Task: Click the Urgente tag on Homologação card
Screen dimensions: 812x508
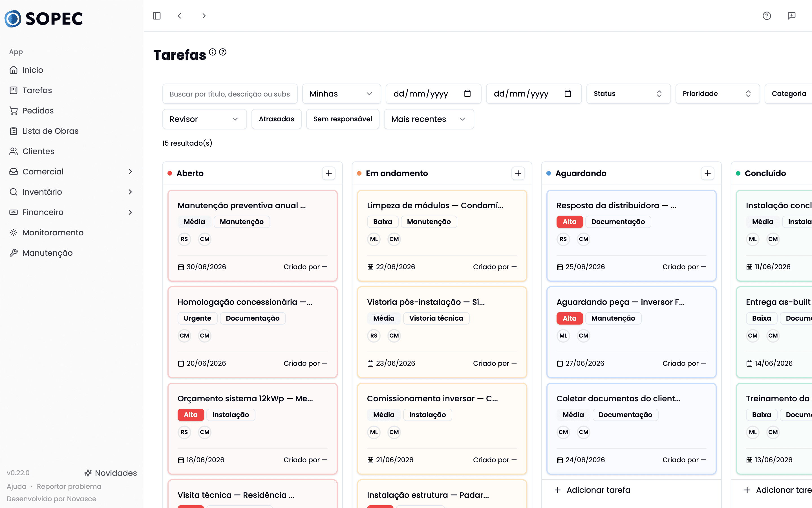Action: coord(197,318)
